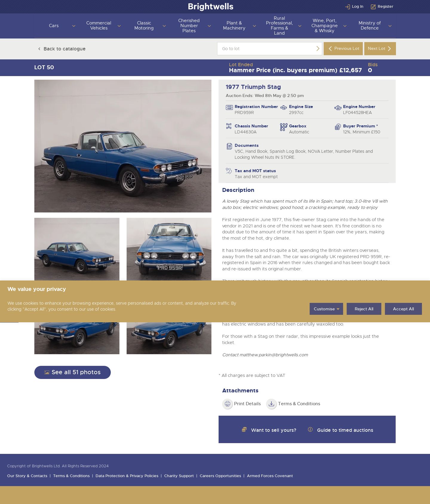Click Guide to timed auctions link
Screen dimensions: 430x504
point(345,430)
